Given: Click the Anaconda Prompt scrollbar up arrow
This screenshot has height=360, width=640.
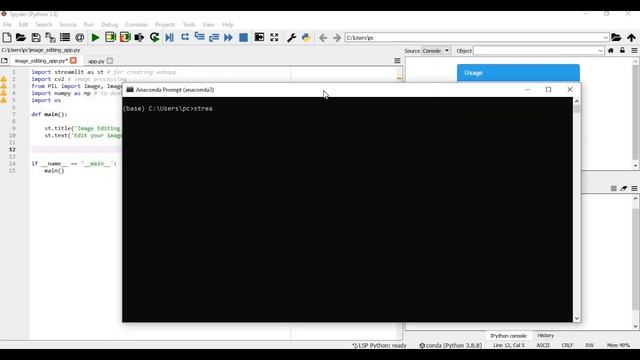Looking at the screenshot, I should (577, 101).
